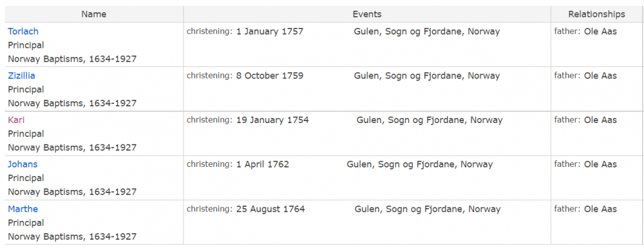Screen dimensions: 644x248
Task: Open the visited Kari record link
Action: [x=16, y=120]
